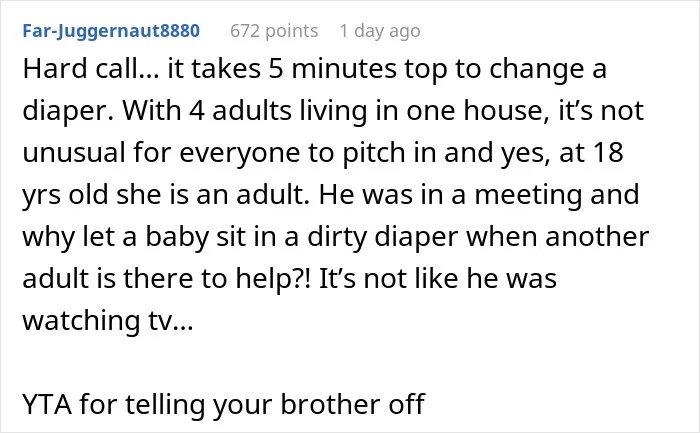Click the word 'points' beside 672
Viewport: 700px width, 433px height.
coord(292,31)
